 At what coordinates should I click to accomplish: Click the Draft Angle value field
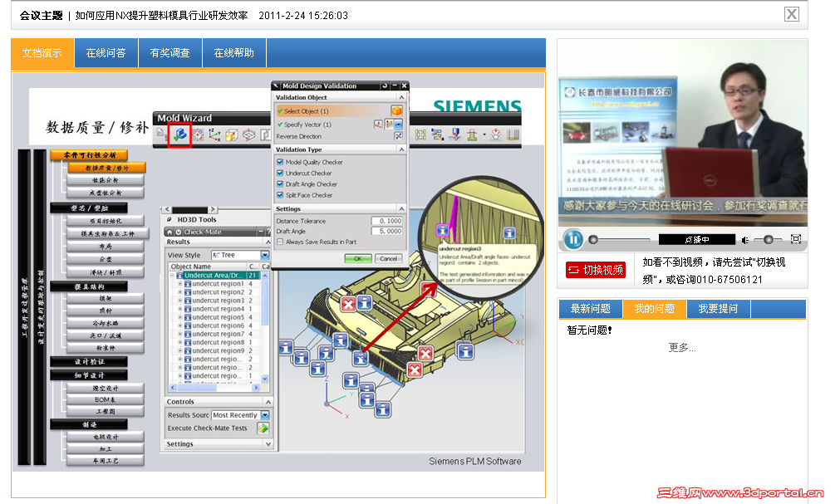pos(387,232)
